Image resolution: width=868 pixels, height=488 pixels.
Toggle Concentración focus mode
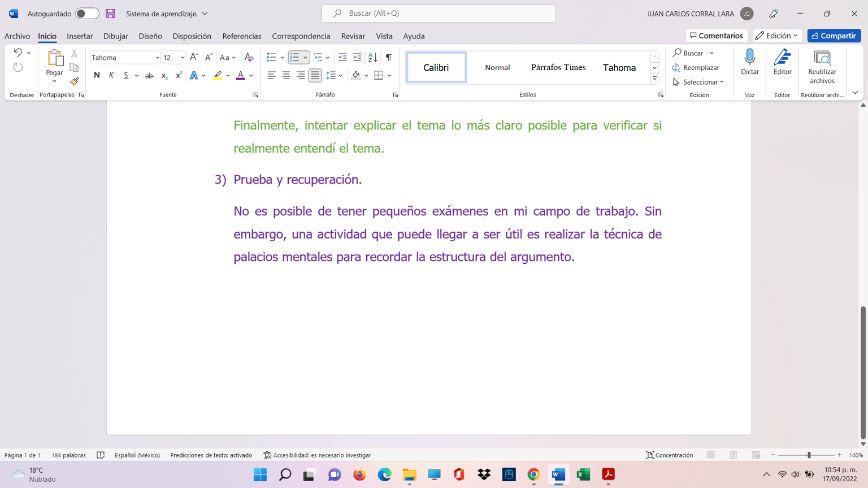pos(670,455)
